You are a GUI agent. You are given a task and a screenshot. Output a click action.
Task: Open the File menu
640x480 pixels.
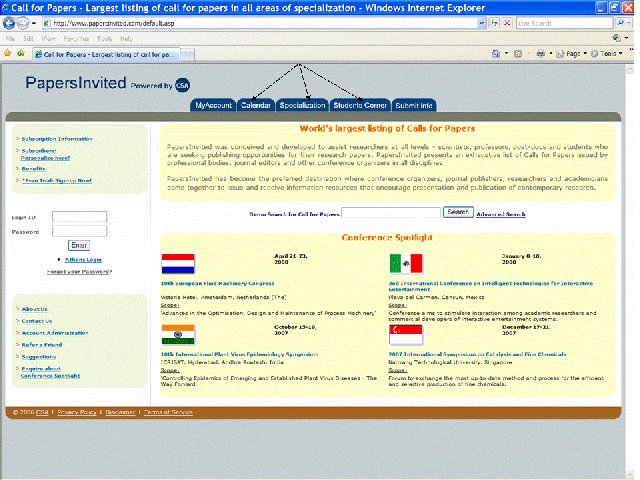click(10, 38)
